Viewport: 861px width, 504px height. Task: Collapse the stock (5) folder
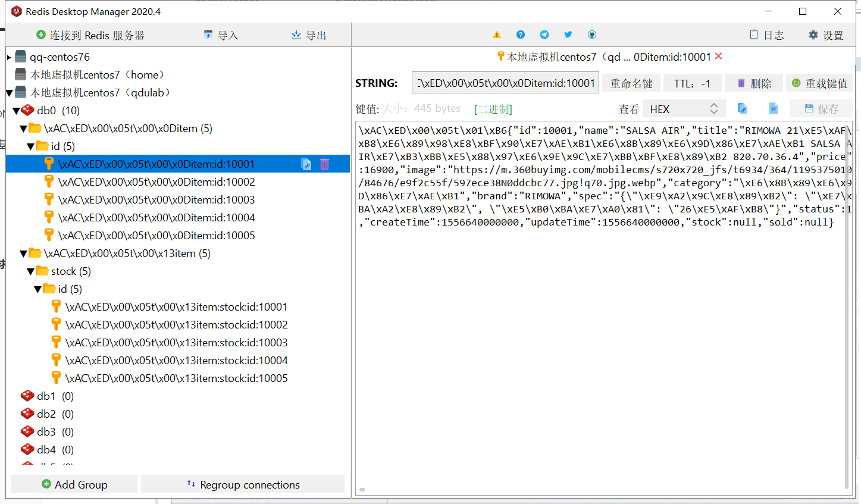tap(31, 271)
